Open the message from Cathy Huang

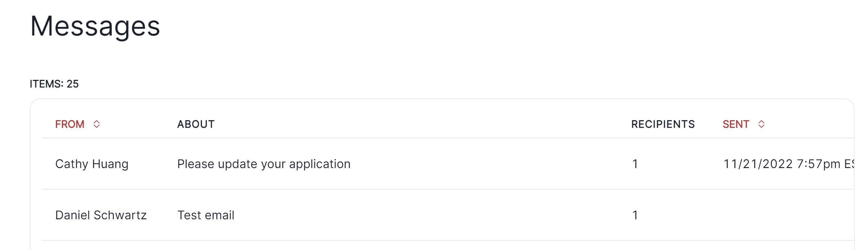click(92, 164)
